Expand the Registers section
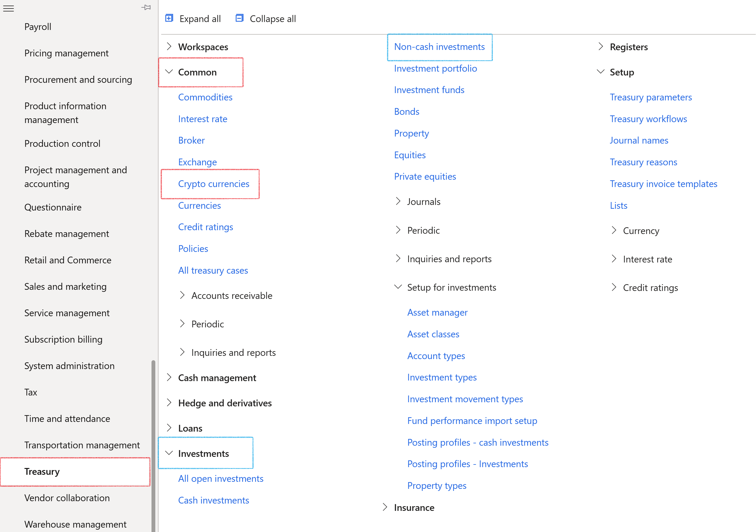 point(601,47)
